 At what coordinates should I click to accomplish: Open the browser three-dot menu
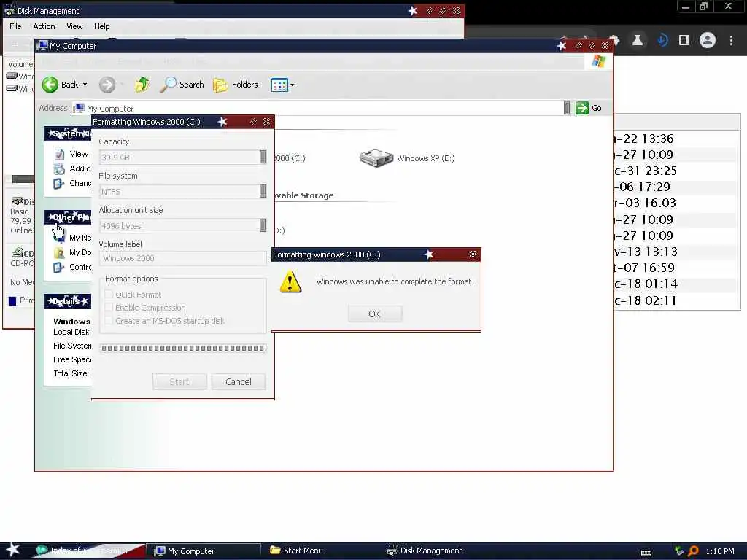pyautogui.click(x=731, y=41)
